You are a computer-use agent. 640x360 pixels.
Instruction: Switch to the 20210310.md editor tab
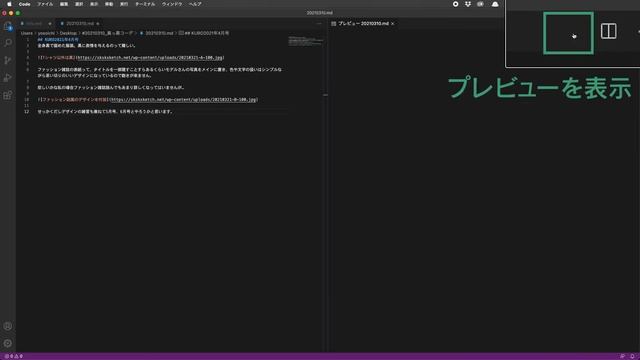pyautogui.click(x=80, y=24)
